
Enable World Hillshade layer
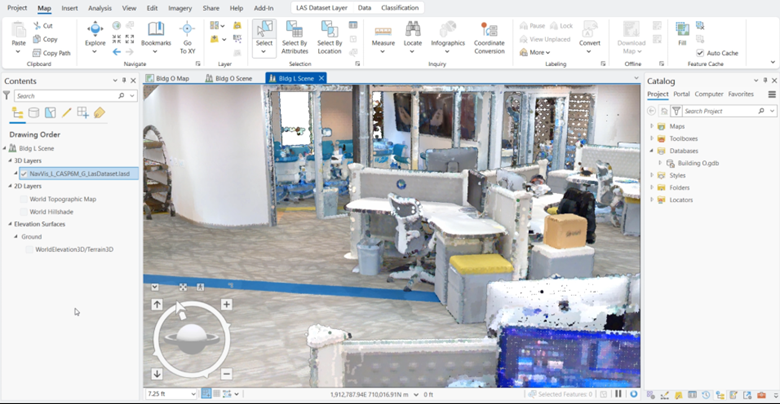pyautogui.click(x=23, y=212)
